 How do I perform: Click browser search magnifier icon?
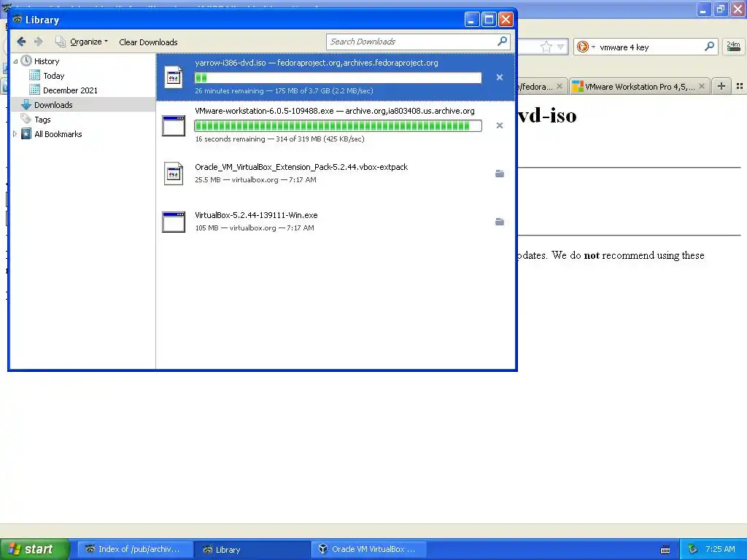(x=709, y=47)
